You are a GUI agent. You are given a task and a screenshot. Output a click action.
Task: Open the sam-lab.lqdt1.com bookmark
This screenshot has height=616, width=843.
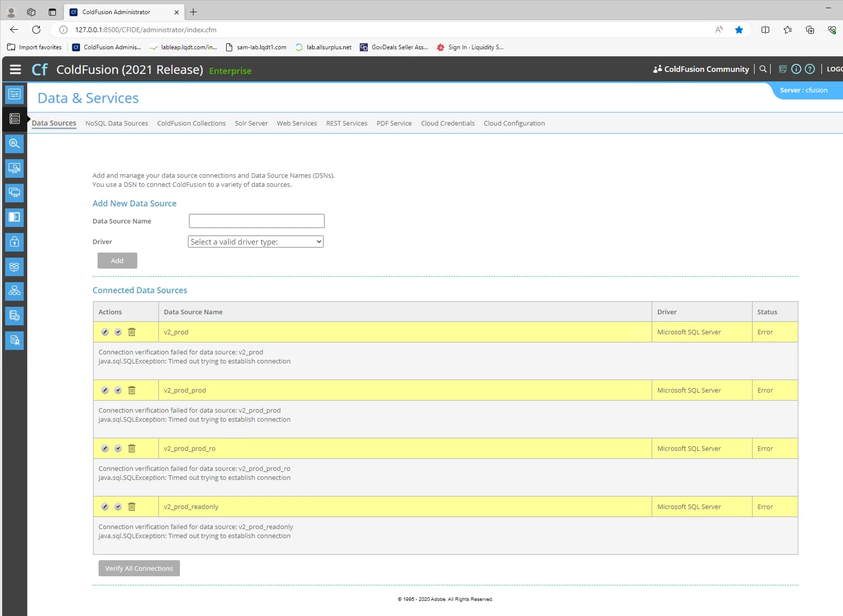256,47
